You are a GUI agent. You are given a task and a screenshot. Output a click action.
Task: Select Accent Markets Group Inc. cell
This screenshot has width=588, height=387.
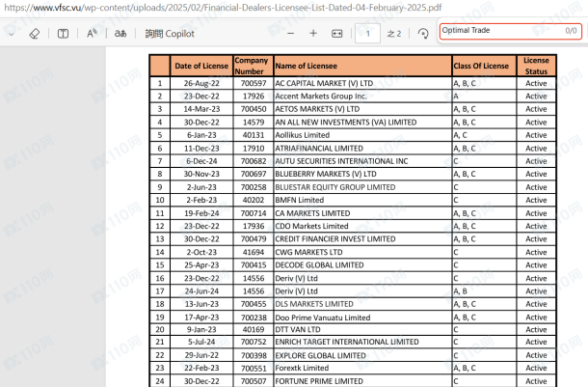[362, 97]
